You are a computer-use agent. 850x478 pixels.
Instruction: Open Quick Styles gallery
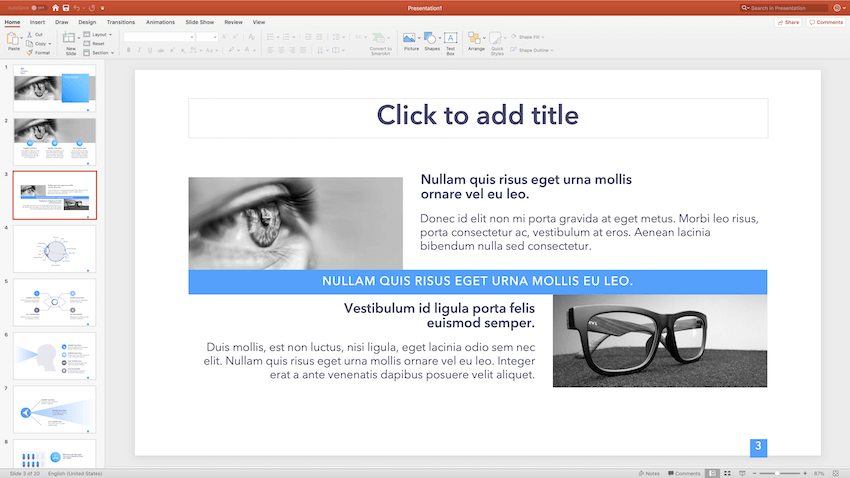click(495, 38)
